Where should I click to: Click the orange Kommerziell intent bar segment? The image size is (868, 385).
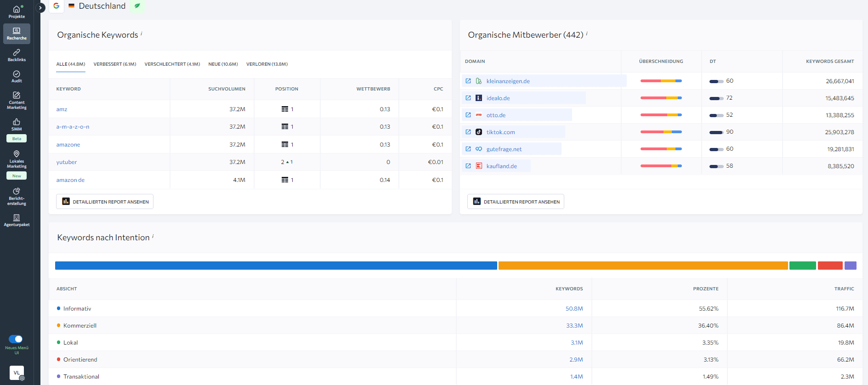[x=643, y=266]
